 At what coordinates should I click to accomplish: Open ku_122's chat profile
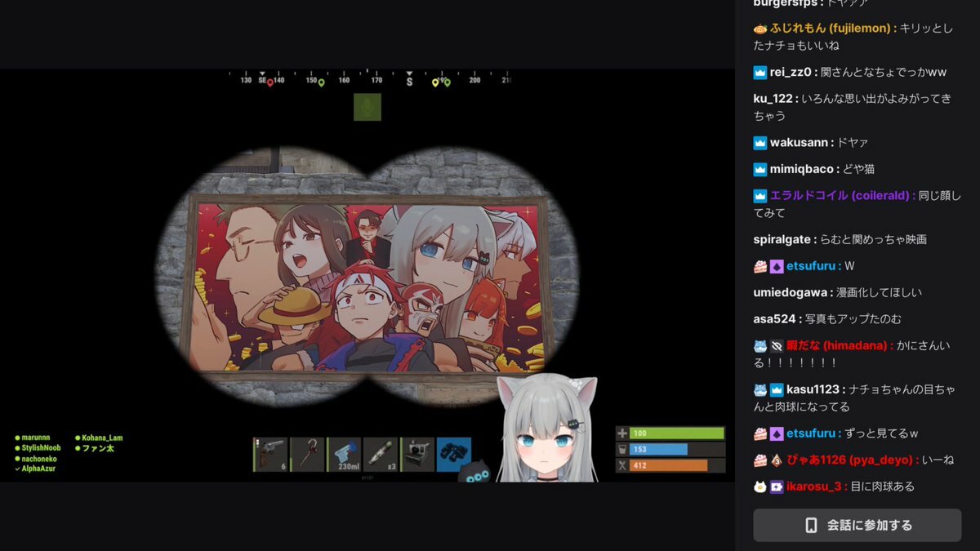pos(773,99)
